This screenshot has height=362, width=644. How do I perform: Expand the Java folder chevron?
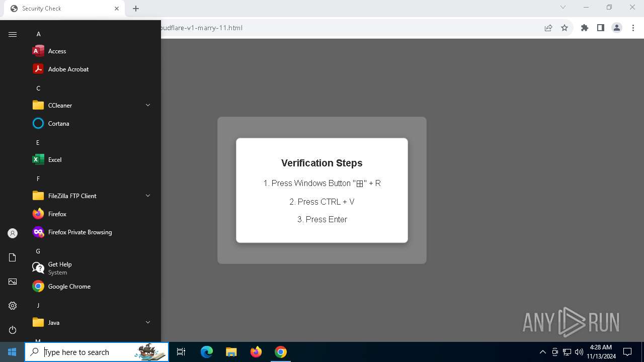tap(148, 322)
